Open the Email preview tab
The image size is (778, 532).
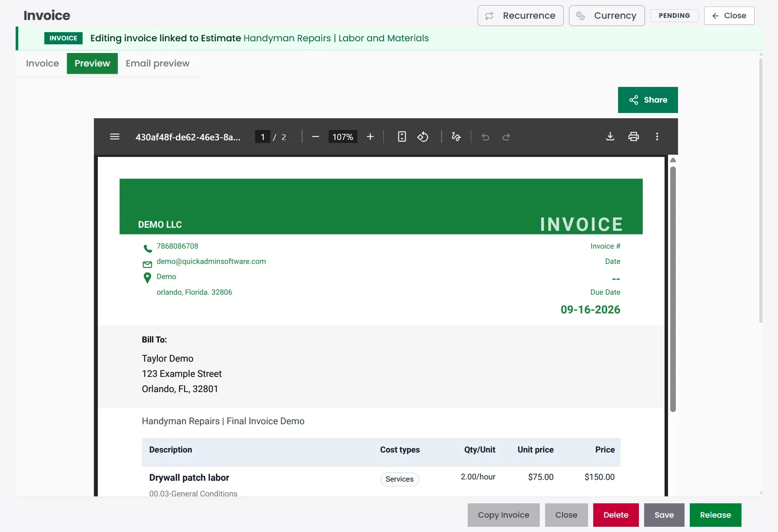[x=157, y=63]
